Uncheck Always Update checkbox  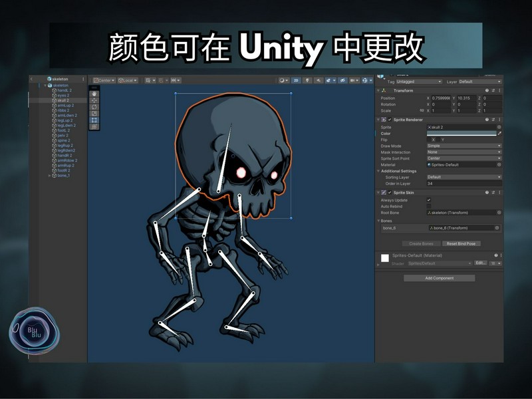pos(429,200)
